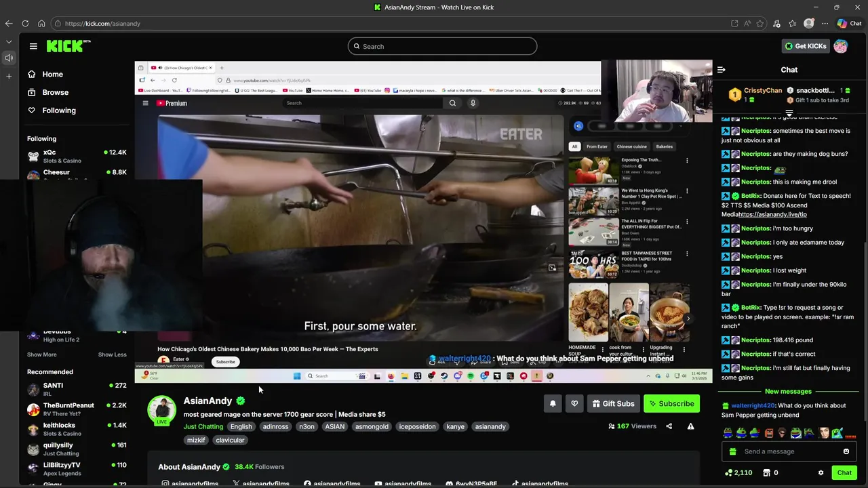This screenshot has height=488, width=868.
Task: Click the notification bell icon
Action: coord(553,404)
